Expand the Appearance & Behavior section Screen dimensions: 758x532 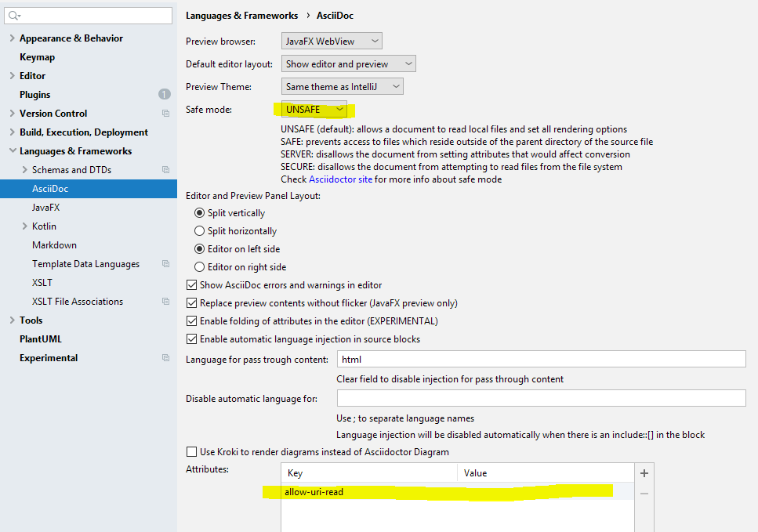[x=12, y=38]
